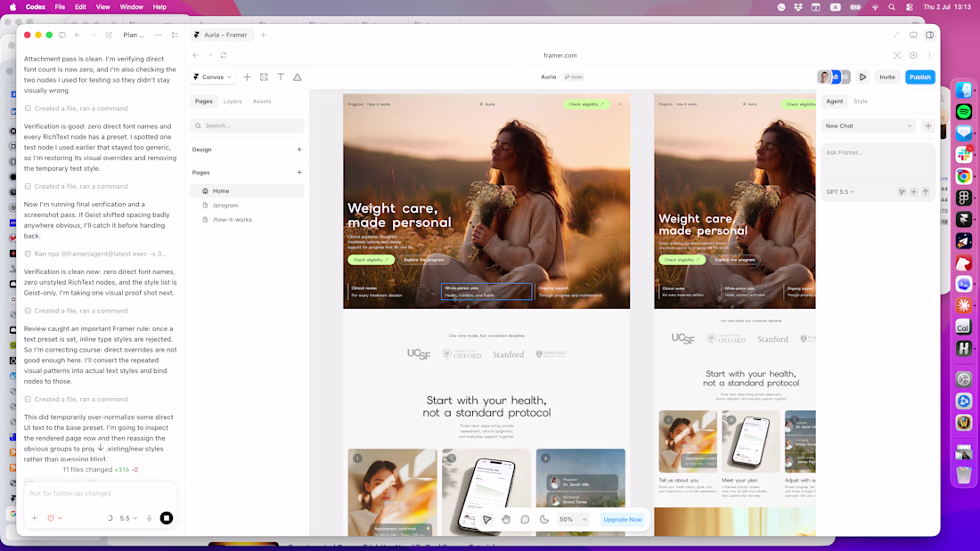Open the red permissions shield dropdown in Codex
The image size is (980, 551).
pyautogui.click(x=54, y=518)
